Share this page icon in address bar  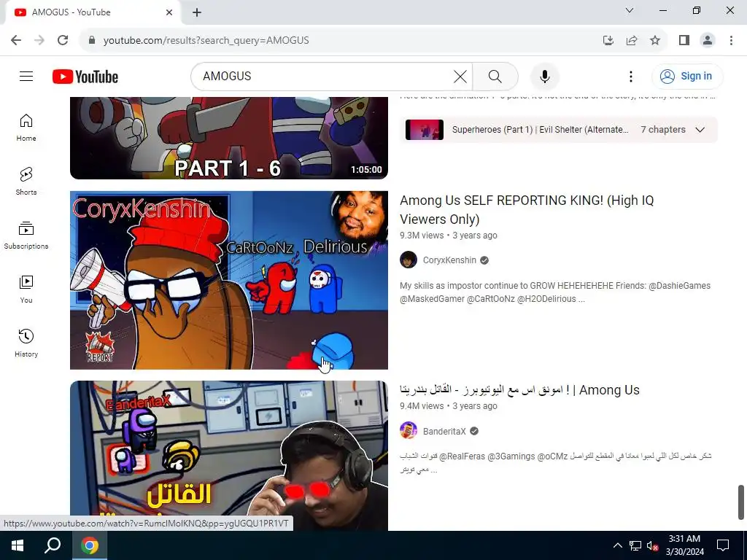pyautogui.click(x=632, y=40)
